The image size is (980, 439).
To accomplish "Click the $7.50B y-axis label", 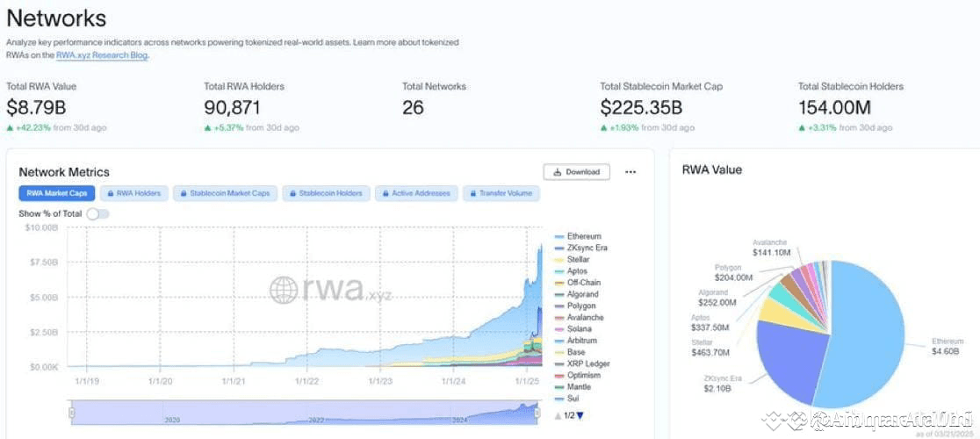I will tap(43, 262).
